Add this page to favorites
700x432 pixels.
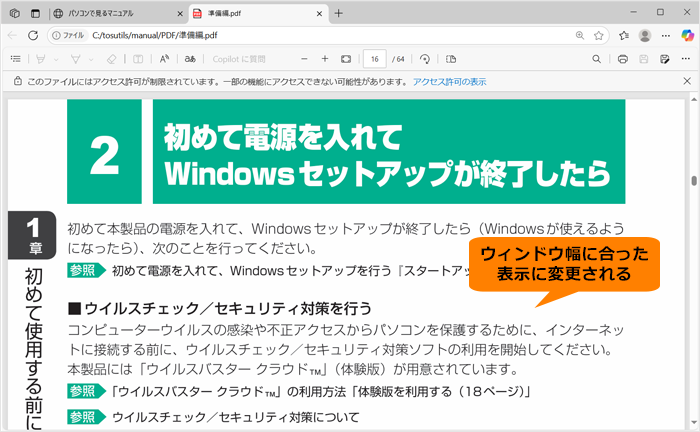pos(599,35)
